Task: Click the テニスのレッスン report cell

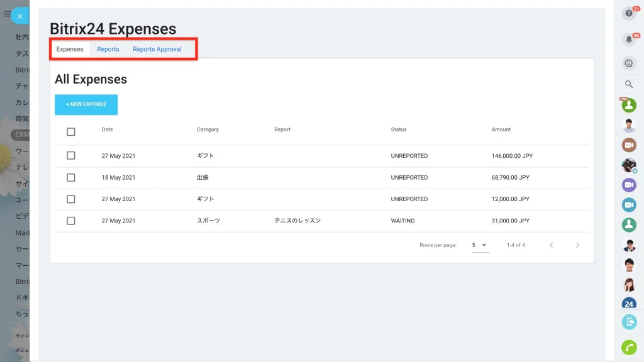Action: point(297,221)
